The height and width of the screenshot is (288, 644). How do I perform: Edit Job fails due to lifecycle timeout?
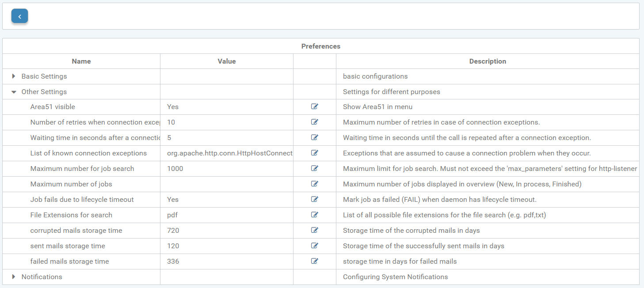[314, 199]
